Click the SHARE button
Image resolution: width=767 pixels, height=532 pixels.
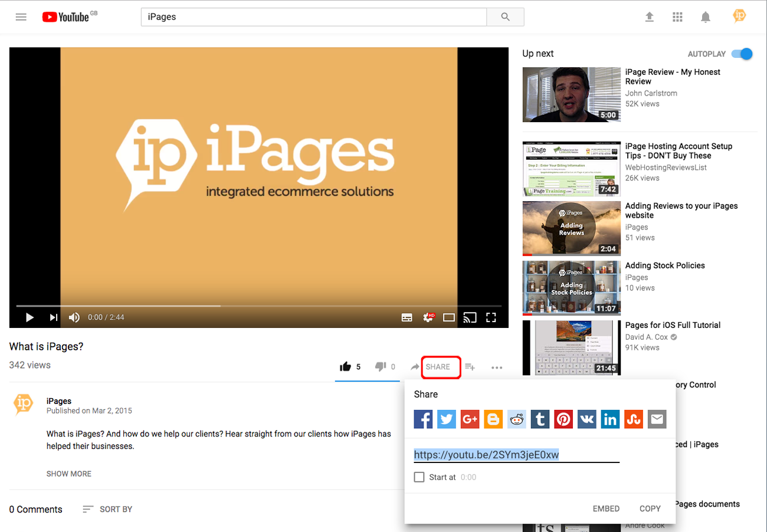coord(437,367)
